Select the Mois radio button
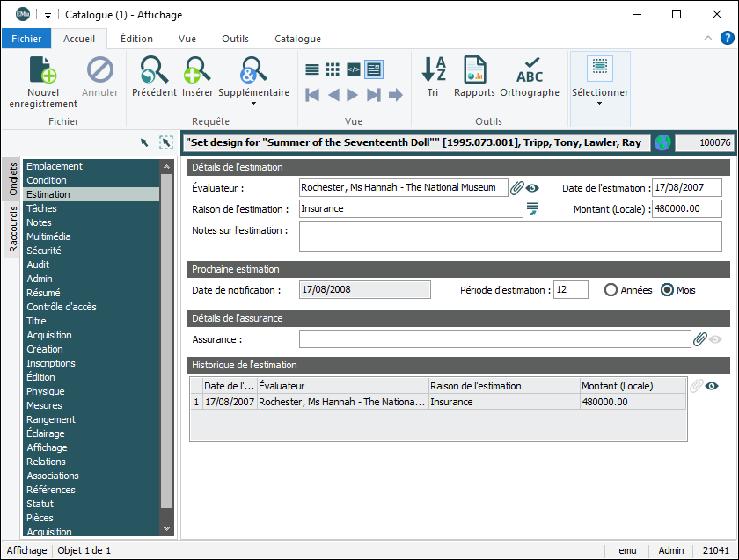The width and height of the screenshot is (739, 560). pos(667,290)
